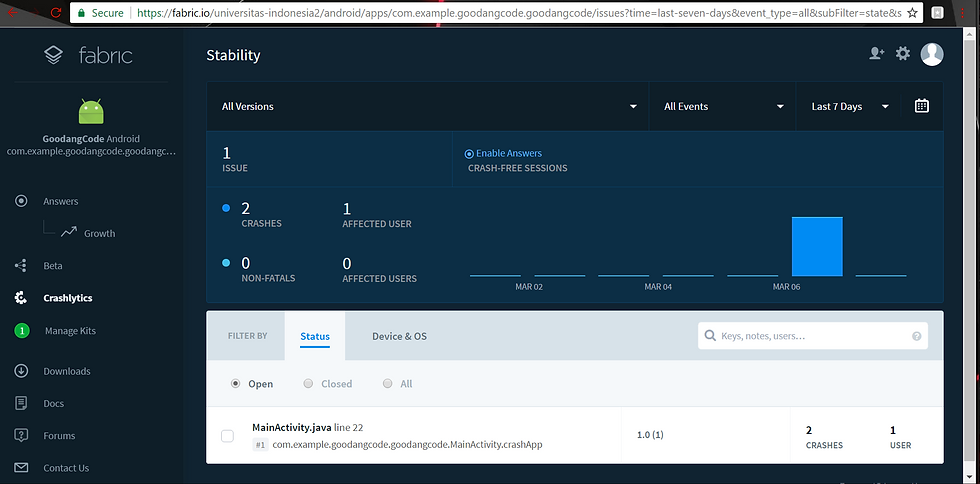
Task: Open the calendar date picker icon
Action: (922, 106)
